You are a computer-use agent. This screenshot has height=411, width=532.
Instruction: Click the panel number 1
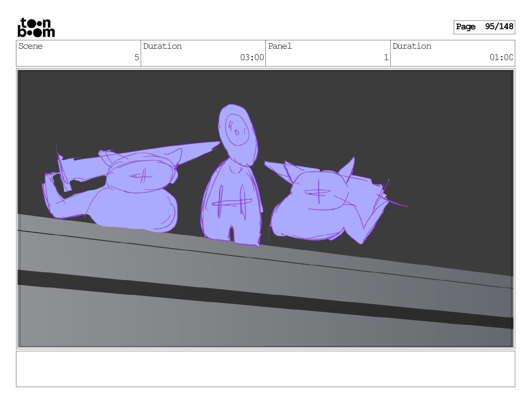pyautogui.click(x=386, y=57)
